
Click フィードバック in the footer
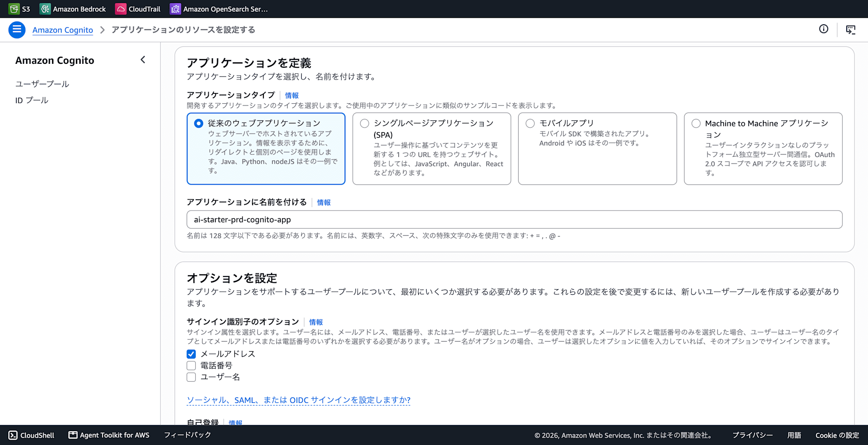coord(187,435)
